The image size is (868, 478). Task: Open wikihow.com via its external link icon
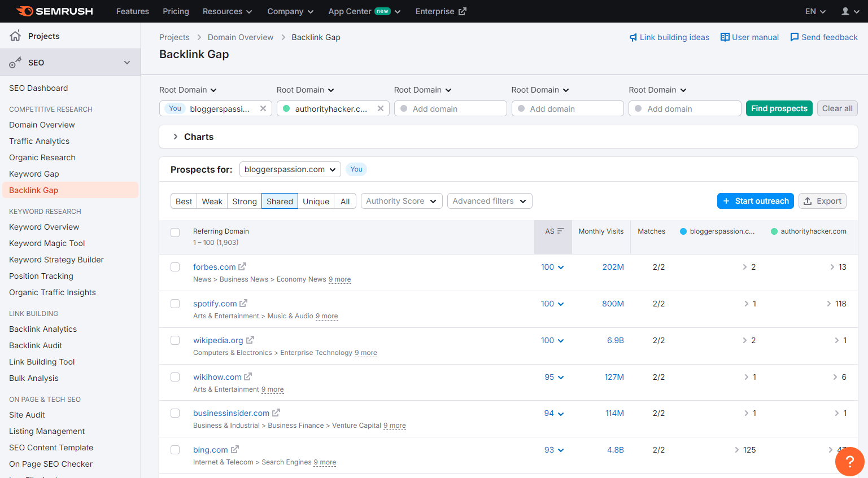pyautogui.click(x=247, y=376)
